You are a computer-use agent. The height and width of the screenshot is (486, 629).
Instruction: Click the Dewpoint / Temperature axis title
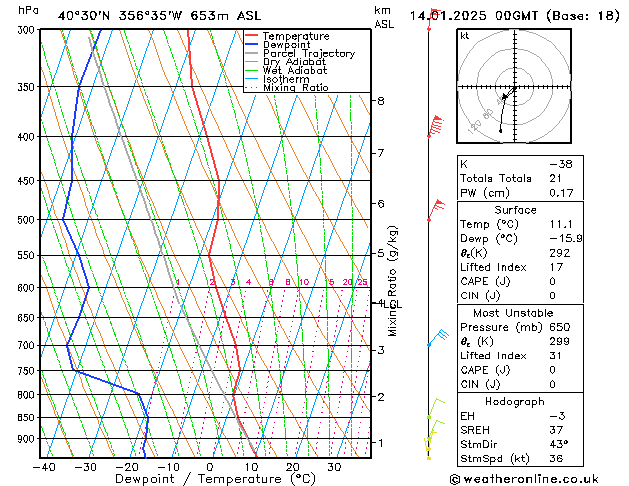[215, 479]
